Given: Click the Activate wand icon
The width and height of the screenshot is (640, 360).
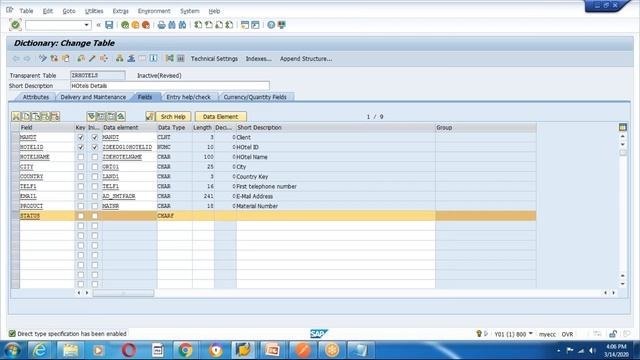Looking at the screenshot, I should (x=92, y=59).
